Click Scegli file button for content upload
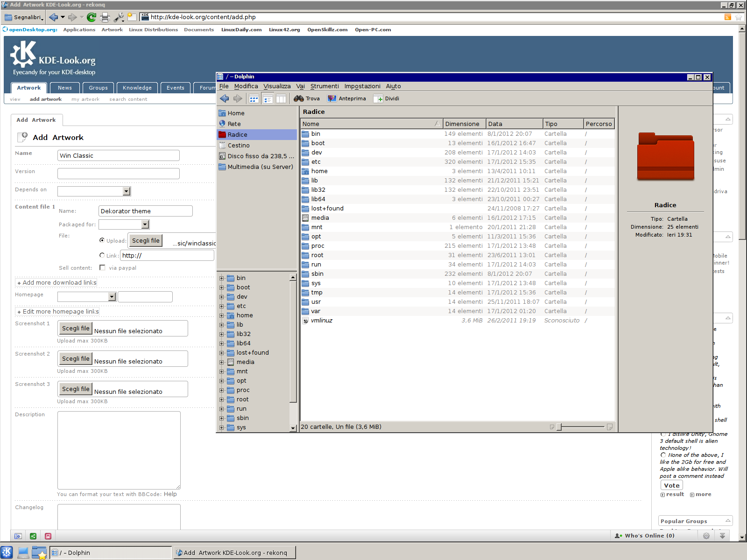747x560 pixels. [x=146, y=240]
